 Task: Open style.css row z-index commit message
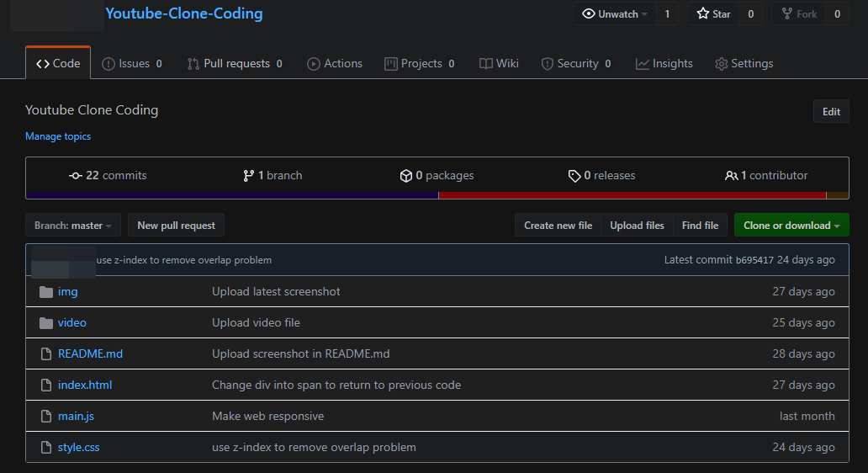pos(314,447)
